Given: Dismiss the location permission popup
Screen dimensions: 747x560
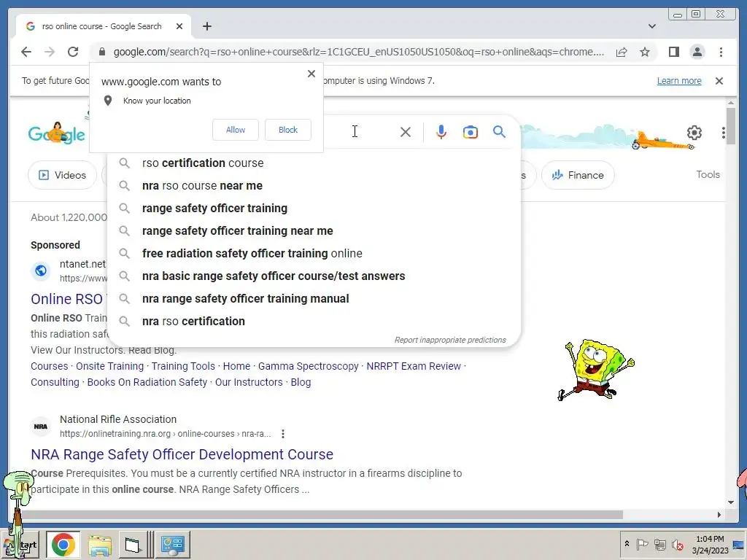Looking at the screenshot, I should 311,74.
